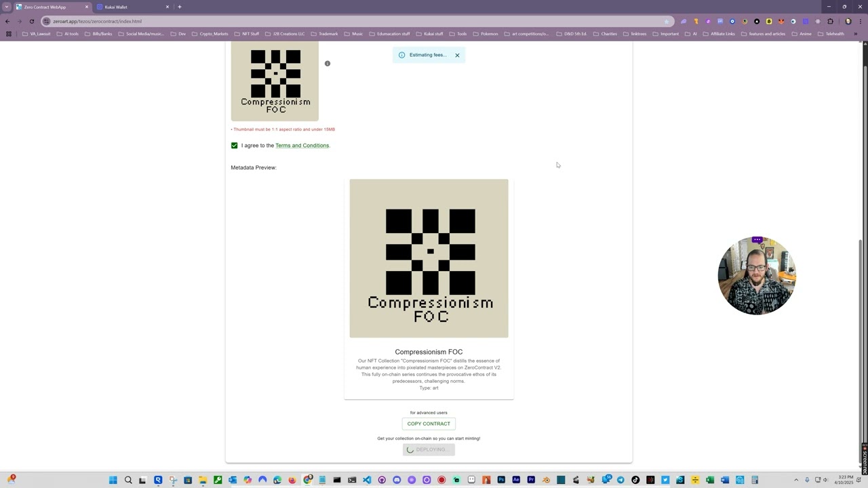Open the taskbar clock and date

click(x=844, y=480)
